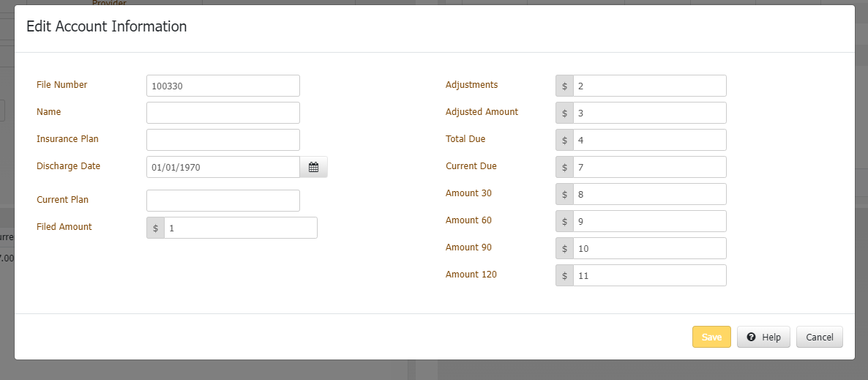Edit the Filed Amount value
868x380 pixels.
pyautogui.click(x=241, y=228)
